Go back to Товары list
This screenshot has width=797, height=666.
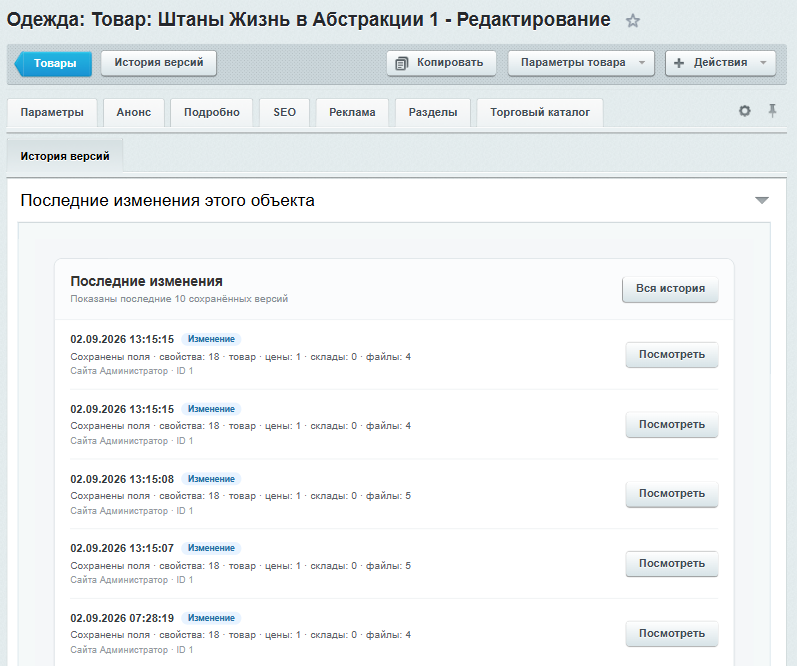54,64
